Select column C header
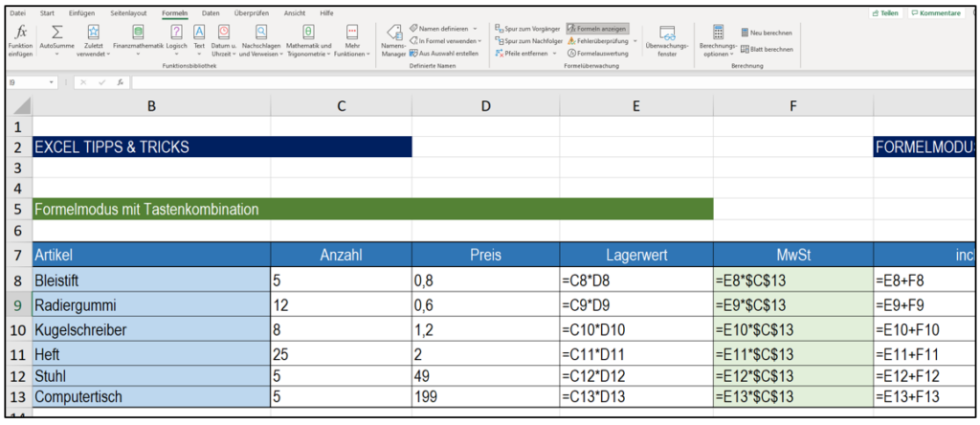 click(342, 106)
